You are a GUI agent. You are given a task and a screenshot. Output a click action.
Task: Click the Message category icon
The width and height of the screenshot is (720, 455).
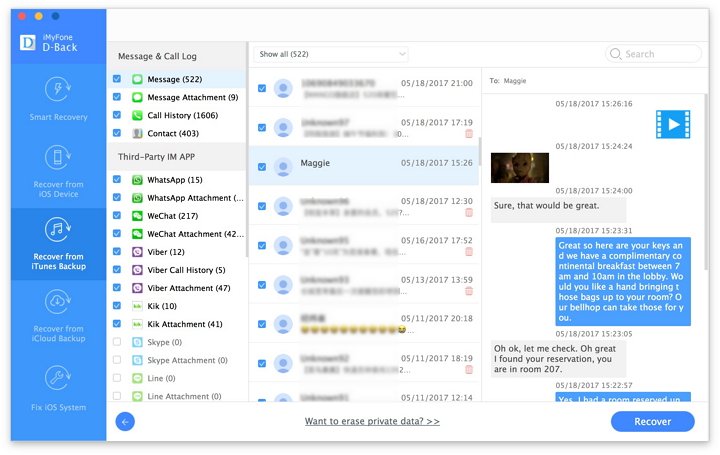tap(137, 79)
